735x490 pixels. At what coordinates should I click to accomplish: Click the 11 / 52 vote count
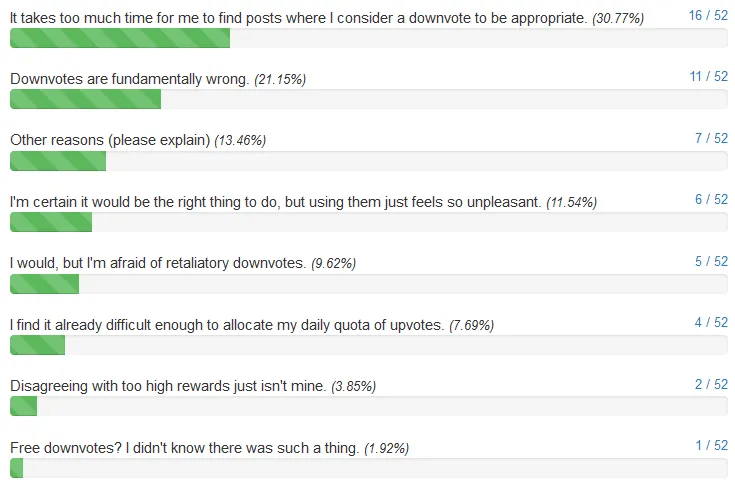[708, 76]
